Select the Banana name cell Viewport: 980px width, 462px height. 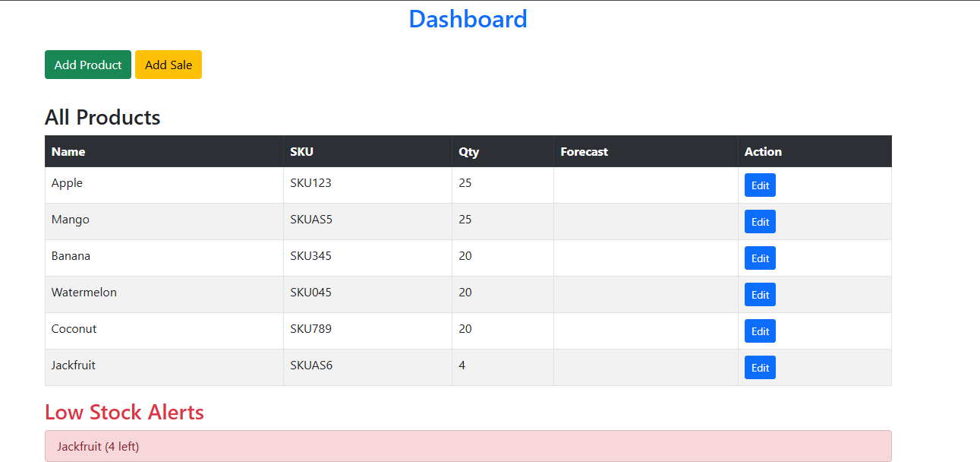(164, 258)
